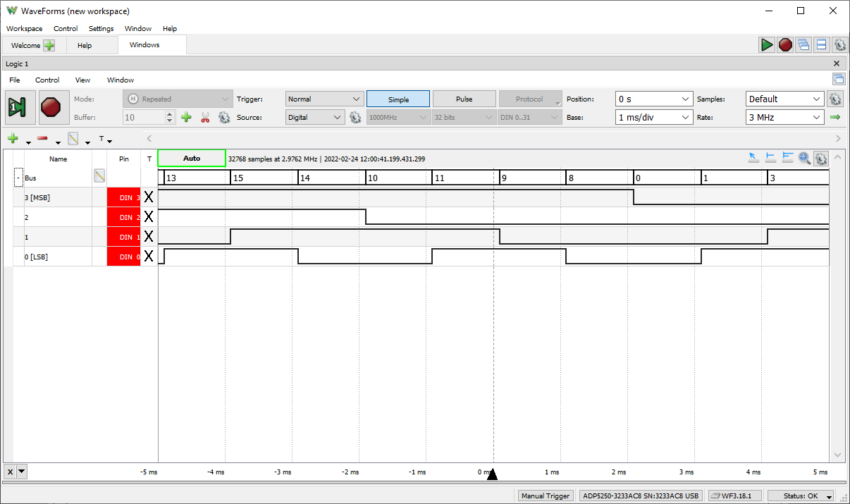850x504 pixels.
Task: Switch to the Help tab
Action: click(85, 45)
